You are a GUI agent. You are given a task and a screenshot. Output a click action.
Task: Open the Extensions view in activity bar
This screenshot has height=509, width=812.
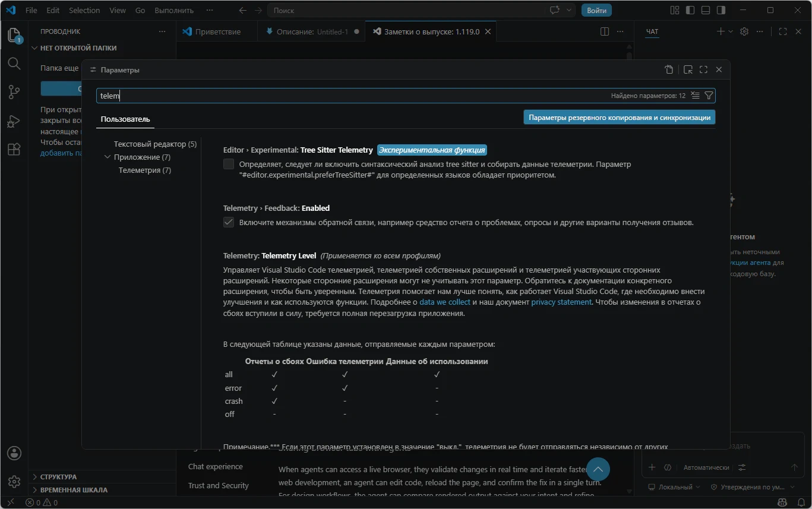(14, 149)
